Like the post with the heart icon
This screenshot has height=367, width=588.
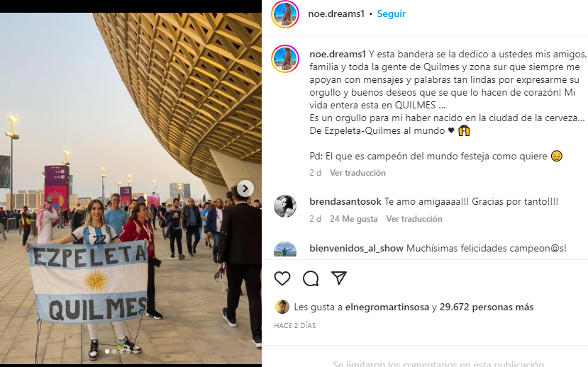click(282, 278)
